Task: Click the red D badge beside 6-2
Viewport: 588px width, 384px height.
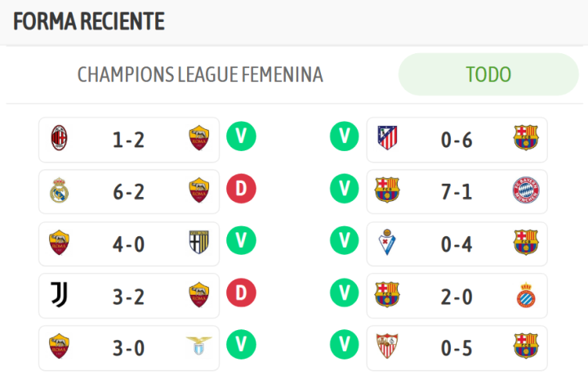Action: click(x=241, y=190)
